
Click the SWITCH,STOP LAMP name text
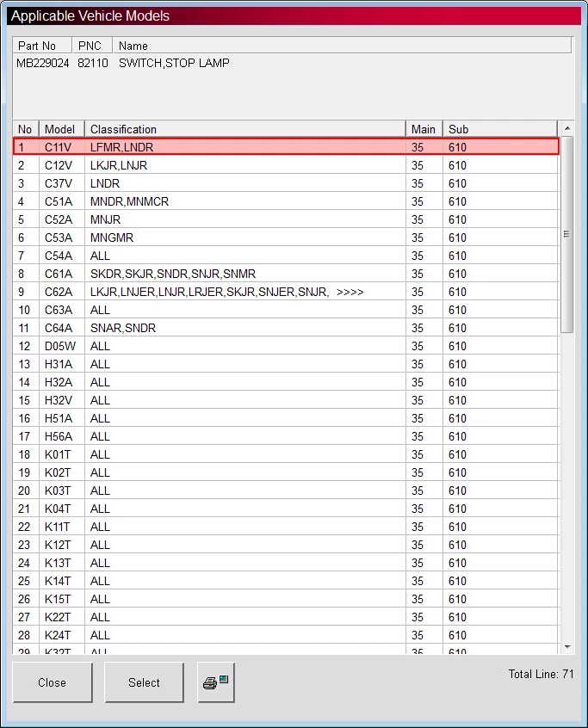tap(174, 63)
